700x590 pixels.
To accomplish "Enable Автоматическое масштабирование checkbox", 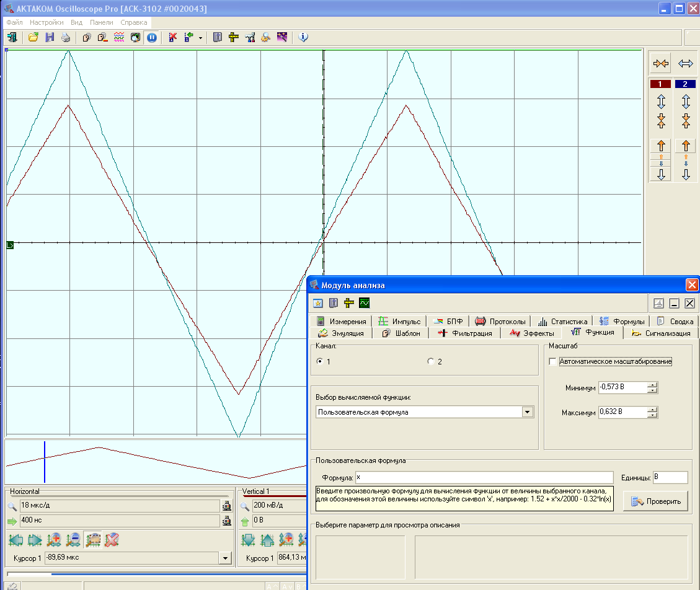I will [553, 361].
